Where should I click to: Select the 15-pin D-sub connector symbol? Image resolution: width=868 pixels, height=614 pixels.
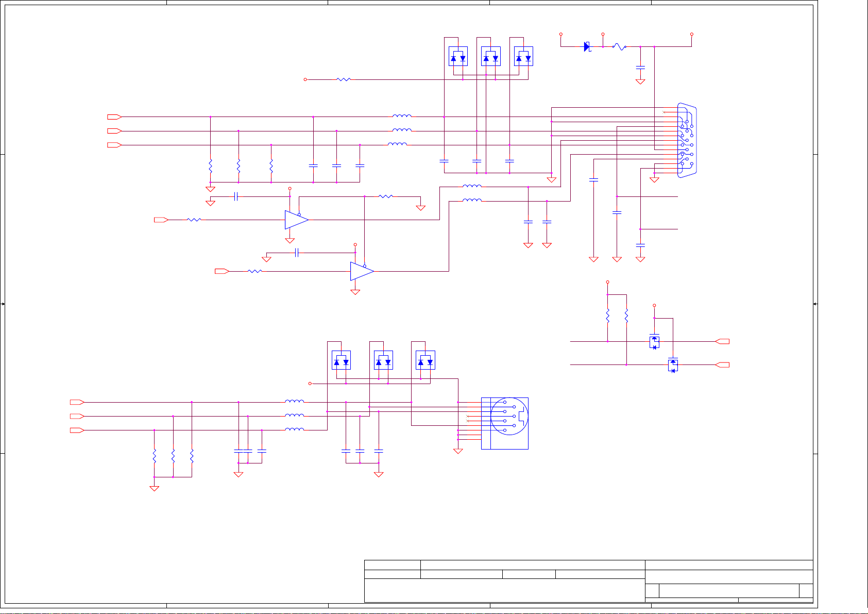[x=687, y=140]
